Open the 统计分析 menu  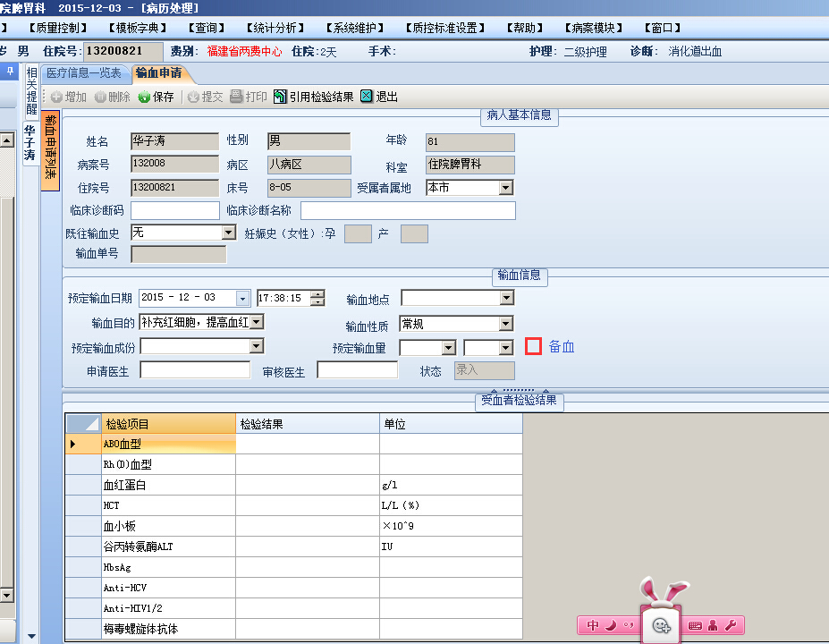(275, 28)
